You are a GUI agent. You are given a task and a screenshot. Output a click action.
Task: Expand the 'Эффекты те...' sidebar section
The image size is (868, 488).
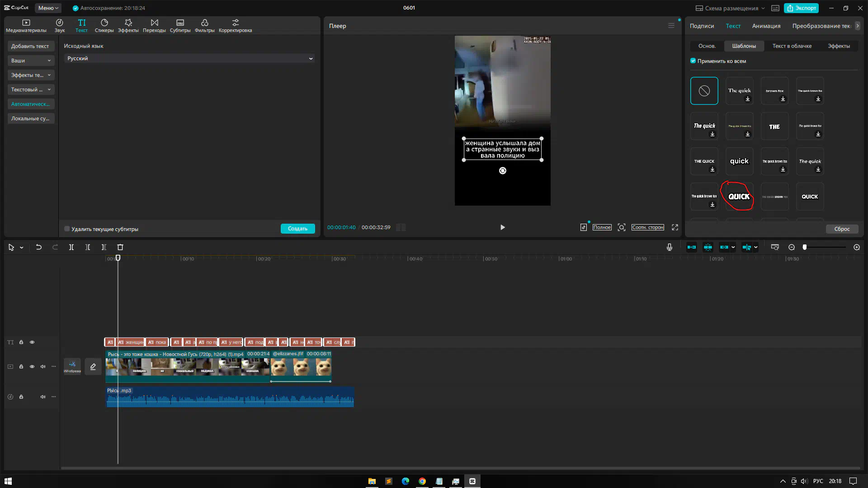pyautogui.click(x=31, y=75)
